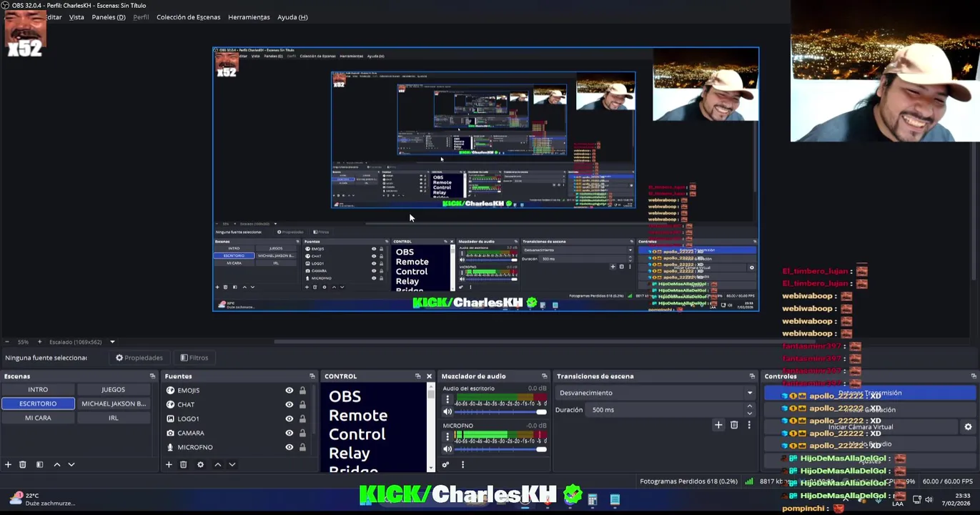Open the Herramientas menu
Viewport: 980px width, 515px height.
[x=249, y=17]
